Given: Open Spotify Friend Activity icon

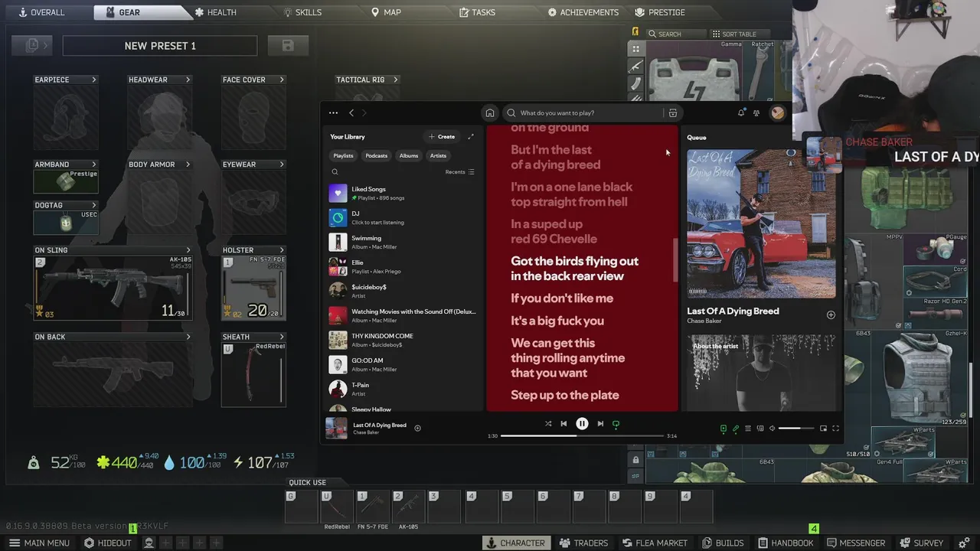Looking at the screenshot, I should pyautogui.click(x=756, y=112).
